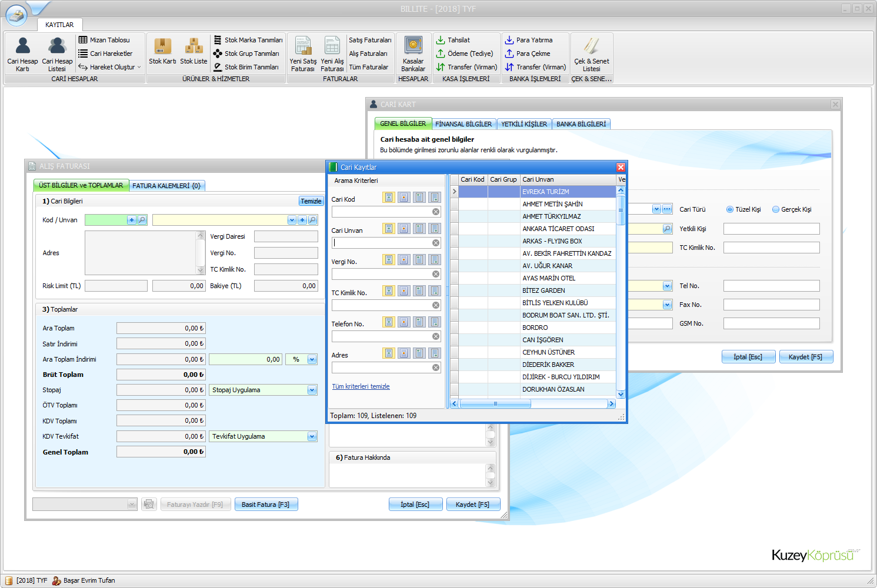
Task: Expand the Hareket Oluştur dropdown
Action: point(110,67)
